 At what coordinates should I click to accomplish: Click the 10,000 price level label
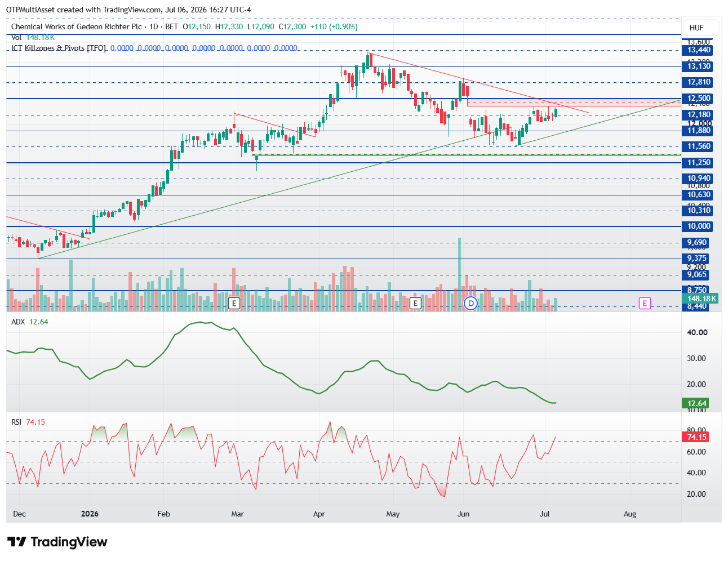(x=699, y=226)
